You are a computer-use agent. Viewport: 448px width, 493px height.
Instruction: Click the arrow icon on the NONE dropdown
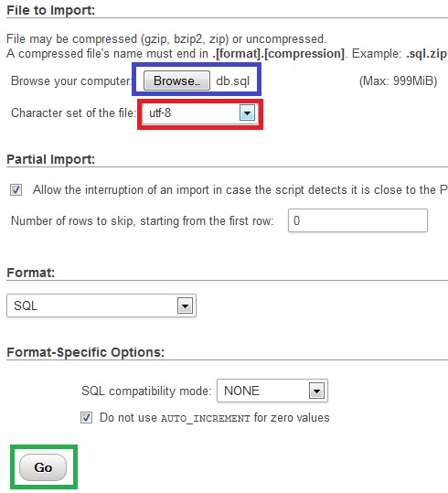[x=316, y=391]
